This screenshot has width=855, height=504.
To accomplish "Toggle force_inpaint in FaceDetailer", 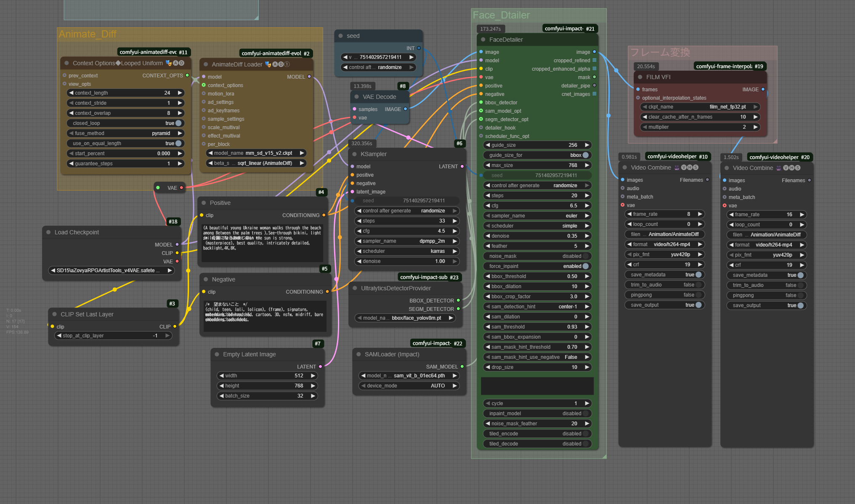I will 585,266.
